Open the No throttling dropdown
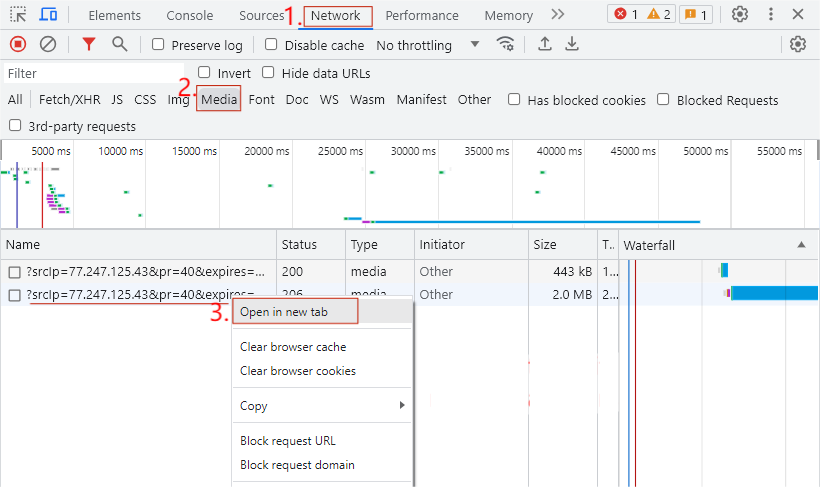Image resolution: width=820 pixels, height=487 pixels. (x=428, y=45)
